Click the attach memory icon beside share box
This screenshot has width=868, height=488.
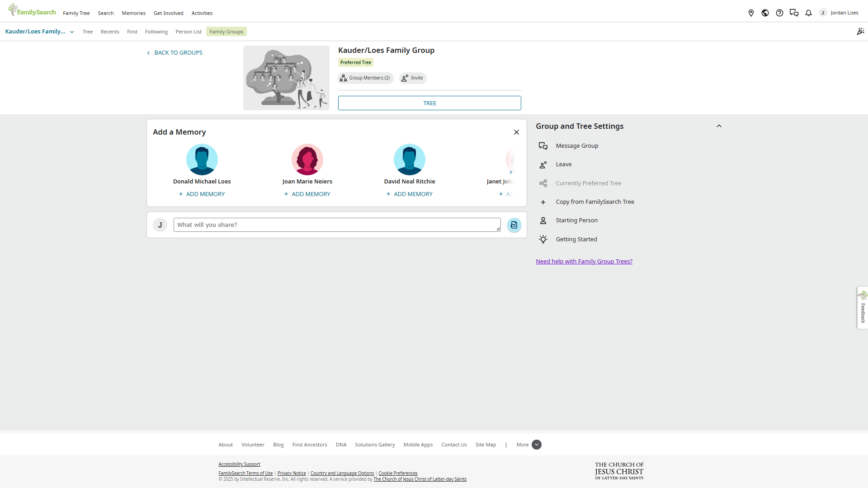(514, 225)
